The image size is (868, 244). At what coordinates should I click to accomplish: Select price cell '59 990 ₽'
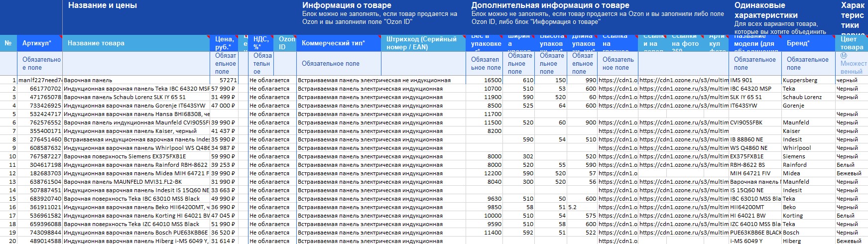pyautogui.click(x=224, y=156)
